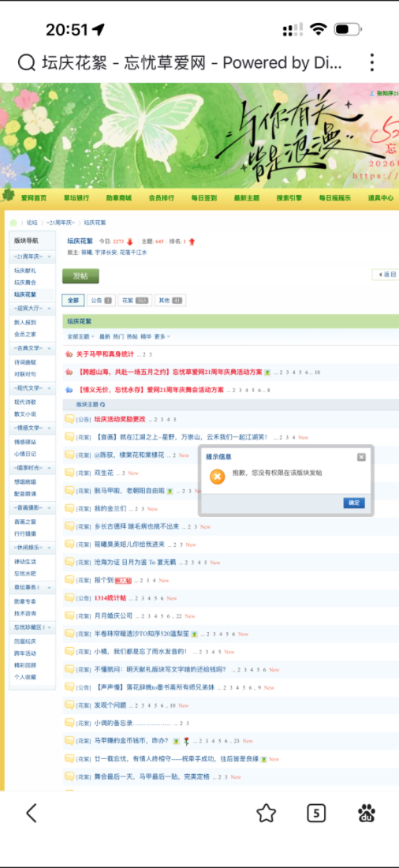Open the browser three-dot menu
Viewport: 399px width, 868px height.
click(x=372, y=62)
